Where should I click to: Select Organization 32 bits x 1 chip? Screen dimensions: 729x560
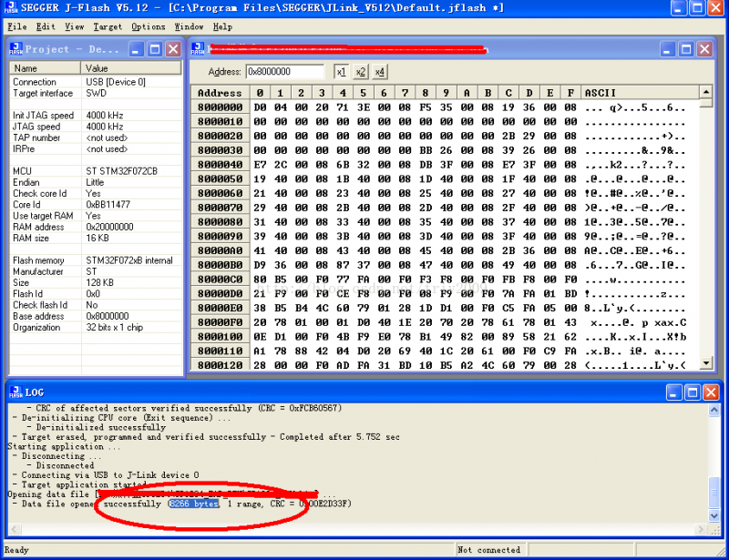115,327
